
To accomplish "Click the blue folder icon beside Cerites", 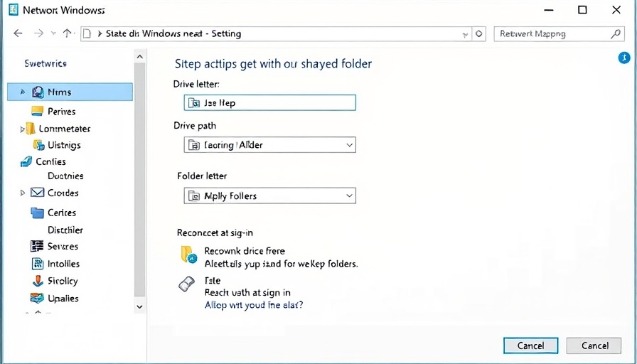I will pos(38,213).
